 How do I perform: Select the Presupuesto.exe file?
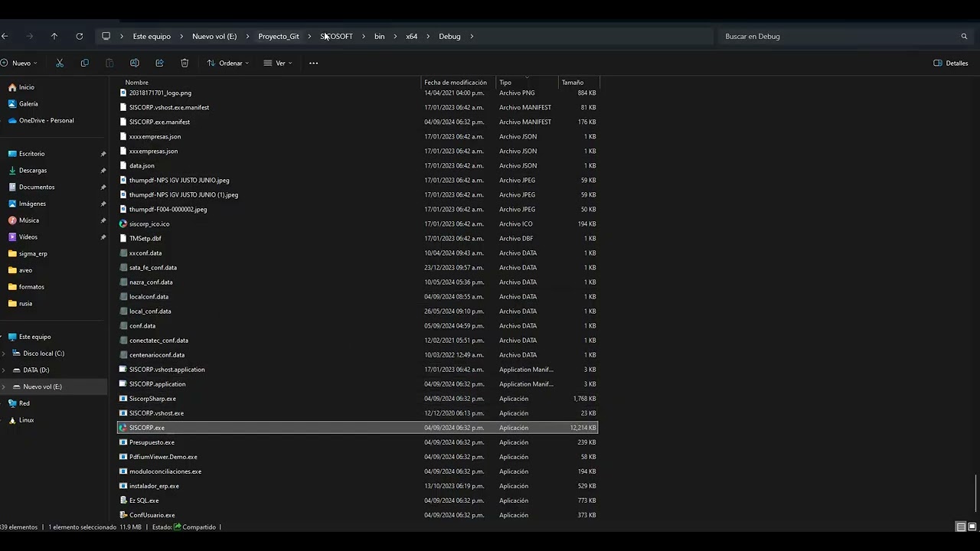152,442
